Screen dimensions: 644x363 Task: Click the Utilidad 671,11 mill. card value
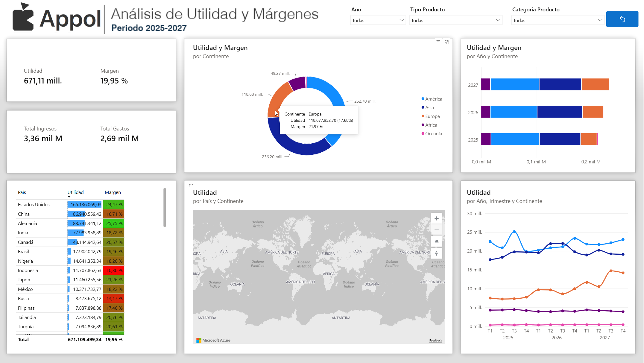(43, 81)
